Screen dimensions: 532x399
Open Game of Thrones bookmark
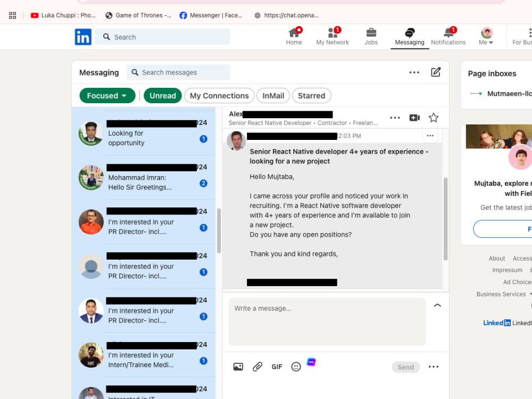coord(138,15)
